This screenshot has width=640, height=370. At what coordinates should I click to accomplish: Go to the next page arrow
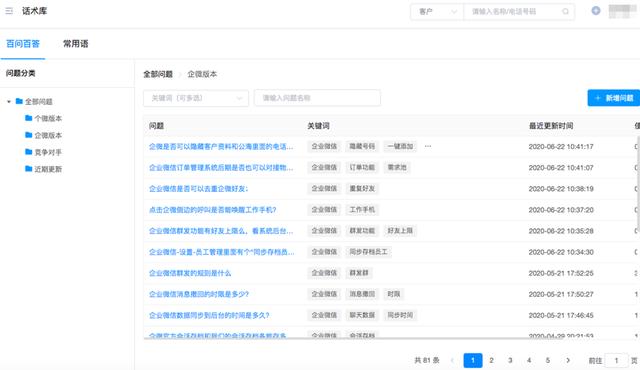pyautogui.click(x=568, y=360)
